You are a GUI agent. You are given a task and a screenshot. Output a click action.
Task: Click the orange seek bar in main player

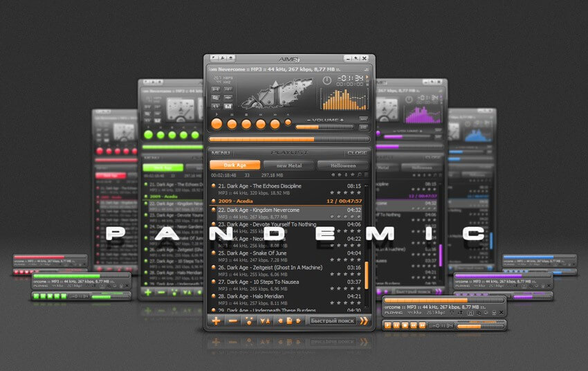pyautogui.click(x=289, y=139)
